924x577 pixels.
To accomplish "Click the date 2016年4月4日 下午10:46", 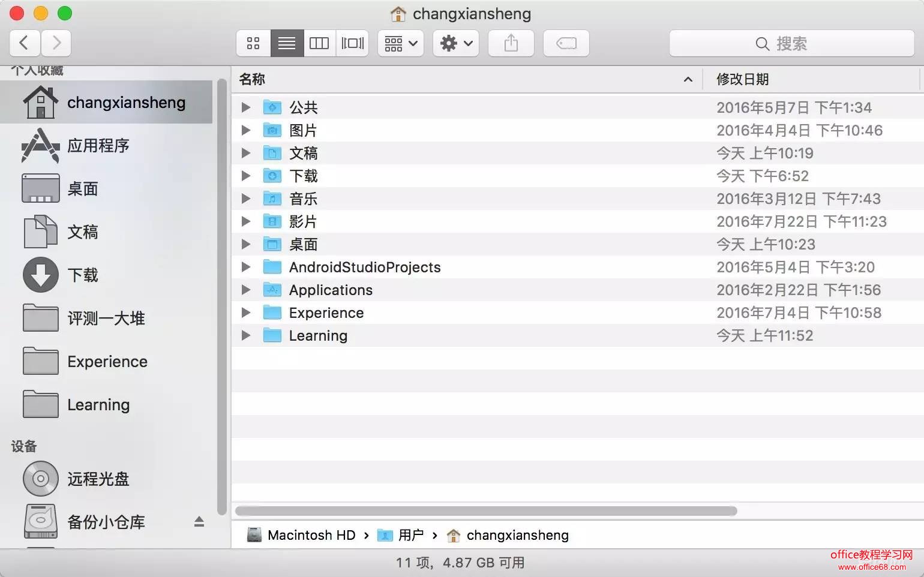I will click(799, 130).
